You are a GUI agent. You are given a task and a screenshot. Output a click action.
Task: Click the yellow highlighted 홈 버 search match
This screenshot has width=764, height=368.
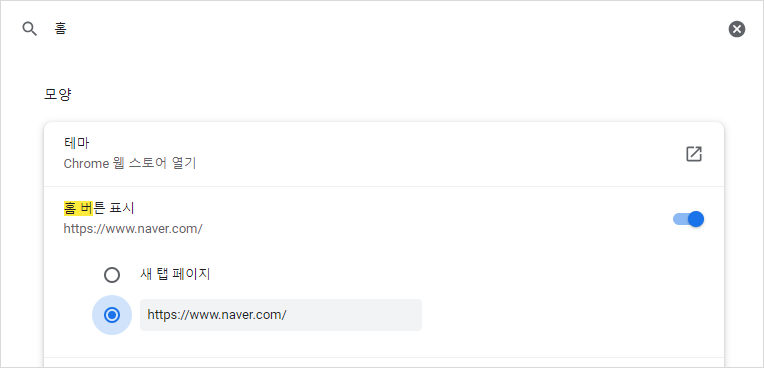pyautogui.click(x=78, y=208)
